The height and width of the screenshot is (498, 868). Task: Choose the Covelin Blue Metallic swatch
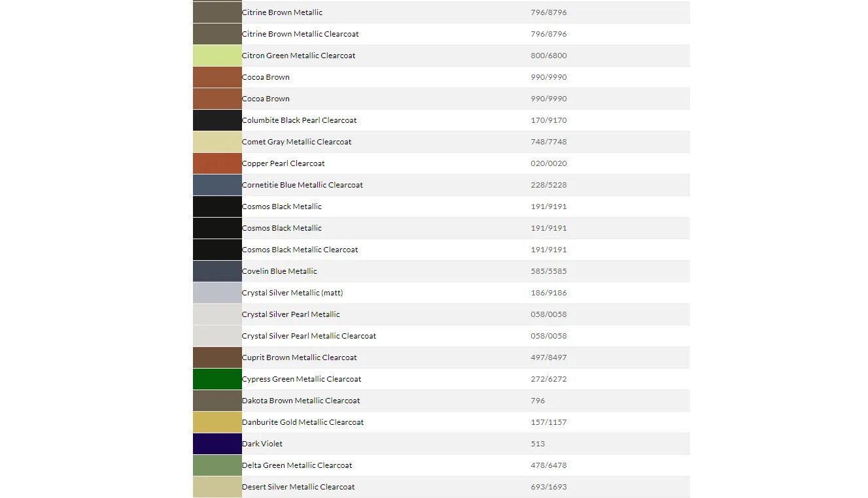point(217,271)
